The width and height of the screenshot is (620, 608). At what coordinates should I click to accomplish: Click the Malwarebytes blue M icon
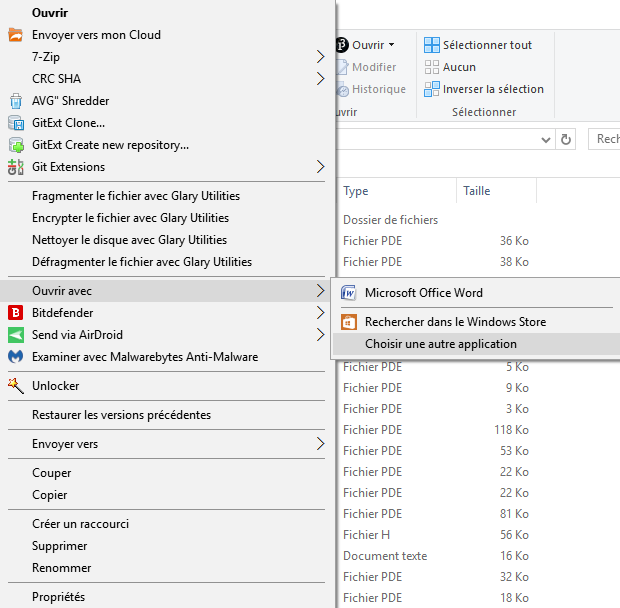click(15, 357)
